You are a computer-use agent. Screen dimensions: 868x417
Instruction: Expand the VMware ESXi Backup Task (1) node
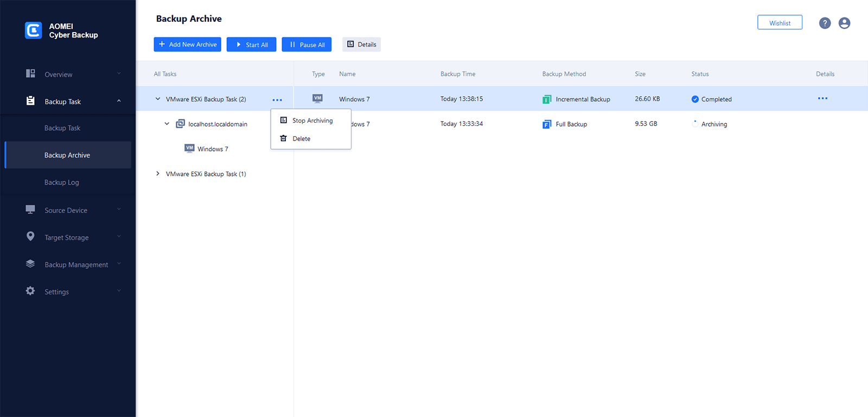click(x=158, y=174)
